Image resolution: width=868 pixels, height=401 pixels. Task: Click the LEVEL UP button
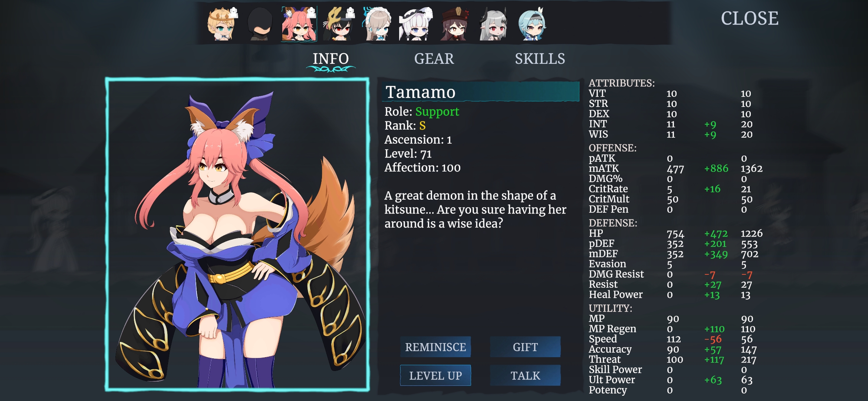click(435, 375)
